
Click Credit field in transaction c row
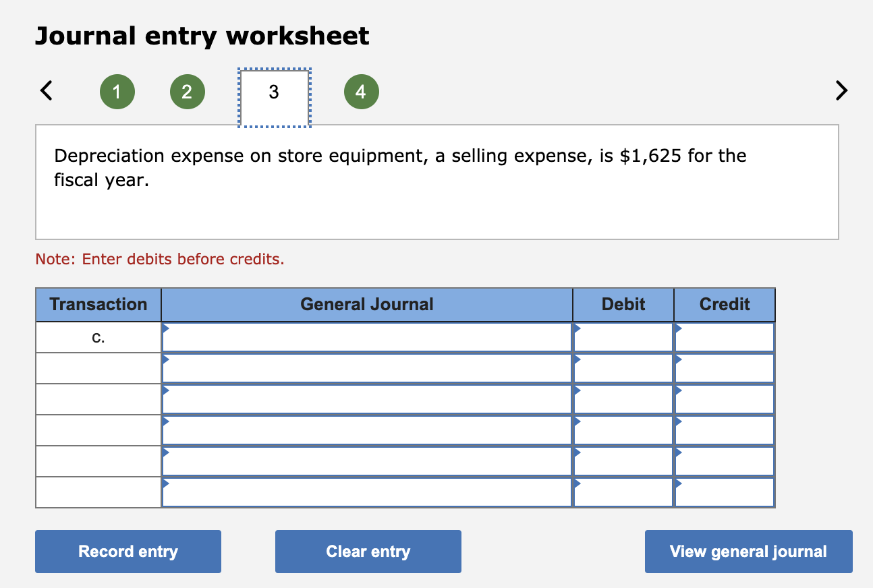point(725,337)
